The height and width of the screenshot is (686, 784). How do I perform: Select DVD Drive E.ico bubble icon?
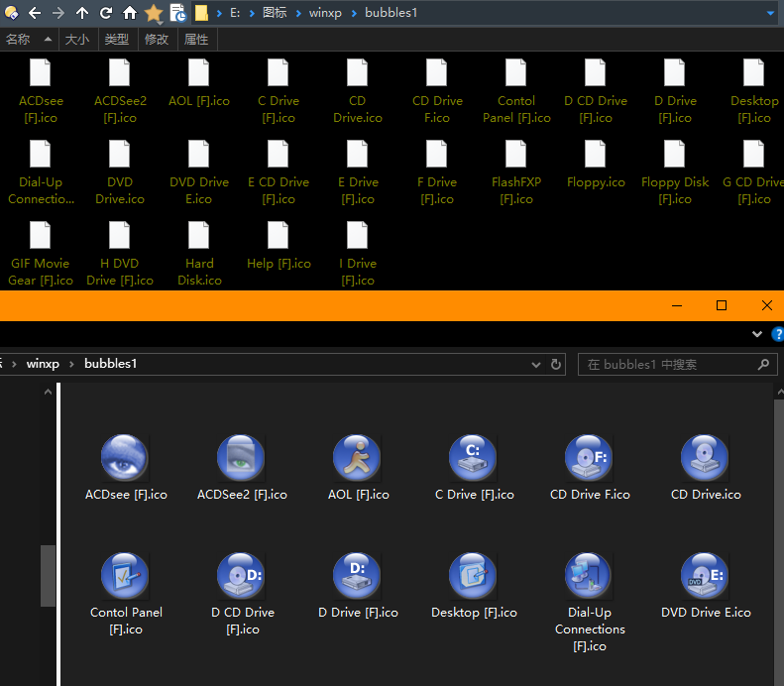click(705, 576)
